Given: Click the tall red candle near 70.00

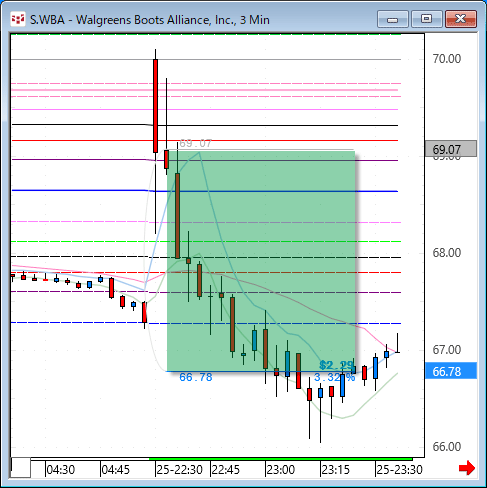Looking at the screenshot, I should [x=155, y=106].
